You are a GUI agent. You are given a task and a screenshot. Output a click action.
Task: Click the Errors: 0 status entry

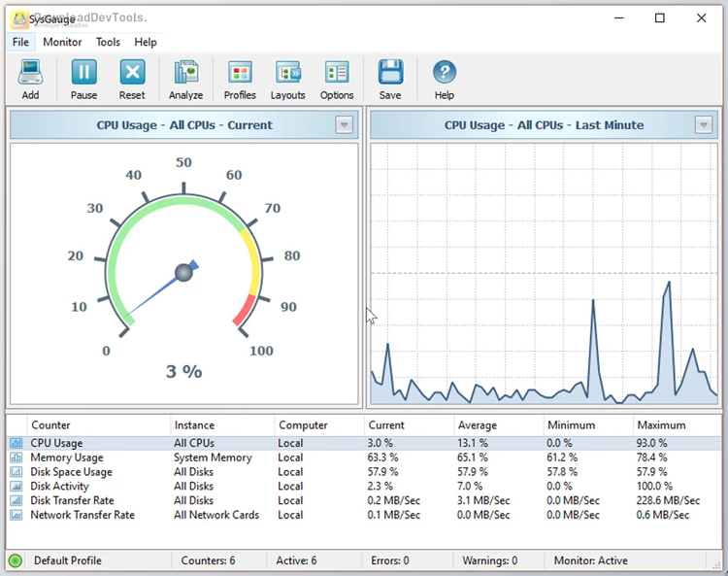(x=390, y=560)
